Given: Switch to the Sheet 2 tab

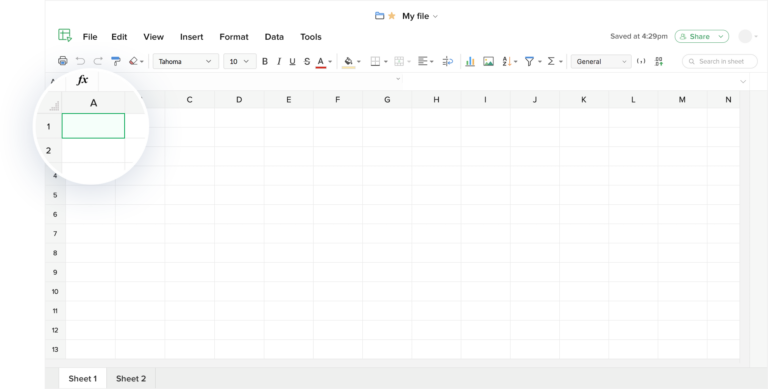Looking at the screenshot, I should (x=131, y=378).
